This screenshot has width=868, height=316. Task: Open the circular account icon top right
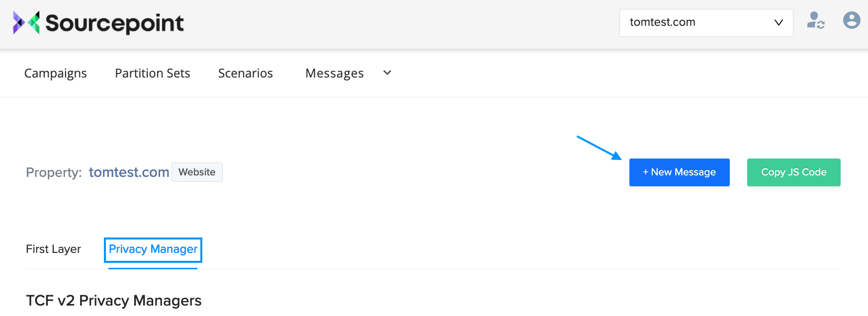[x=852, y=20]
